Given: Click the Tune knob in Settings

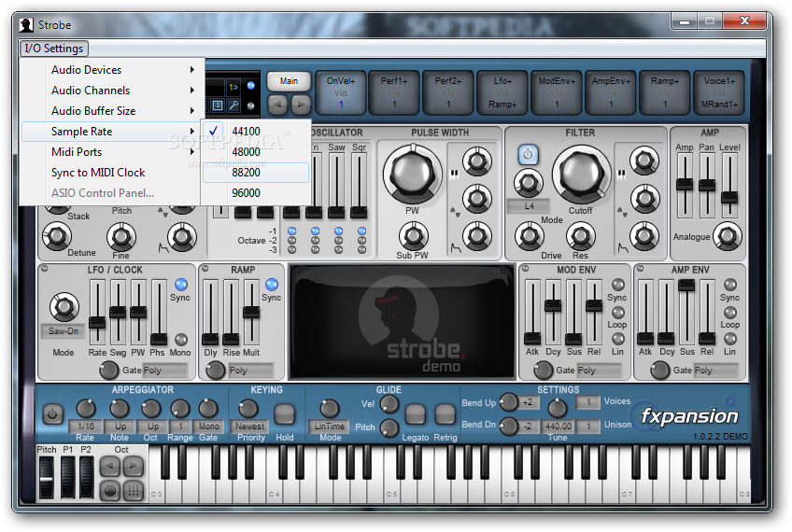Looking at the screenshot, I should (x=558, y=409).
